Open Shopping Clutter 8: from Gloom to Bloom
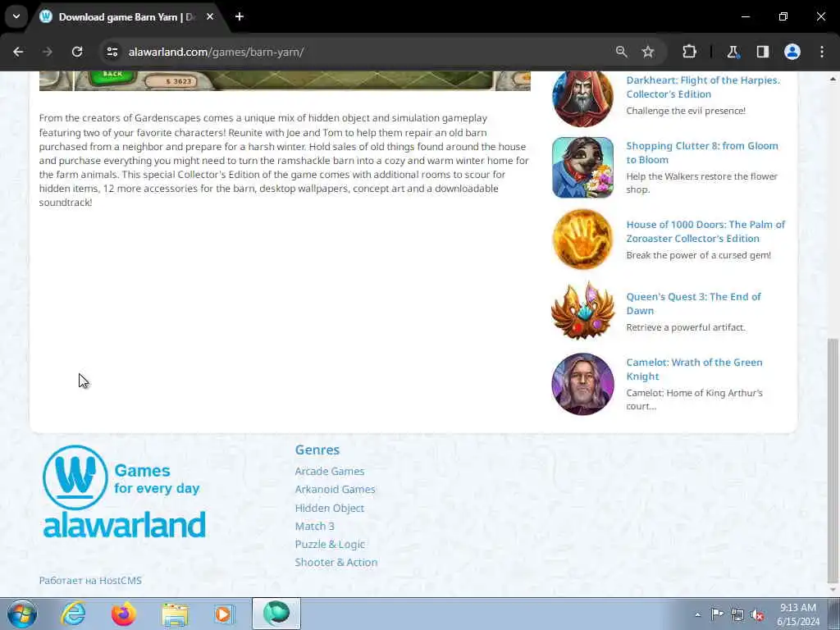This screenshot has height=630, width=840. coord(702,153)
